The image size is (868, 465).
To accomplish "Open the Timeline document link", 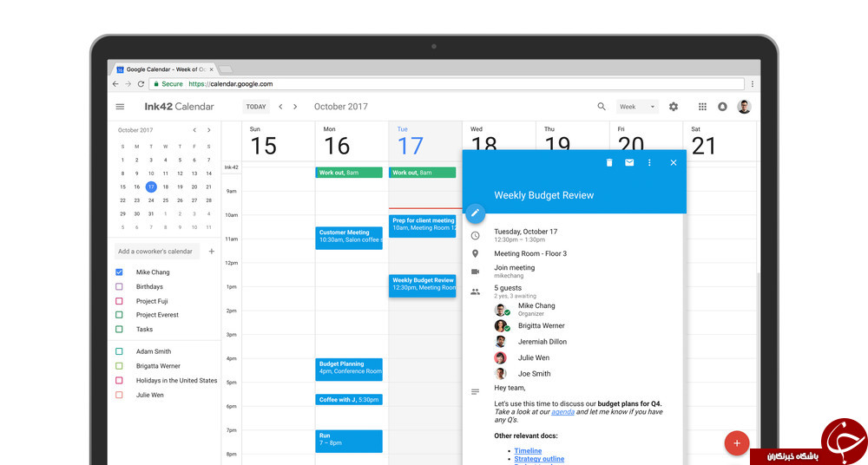I will [528, 451].
